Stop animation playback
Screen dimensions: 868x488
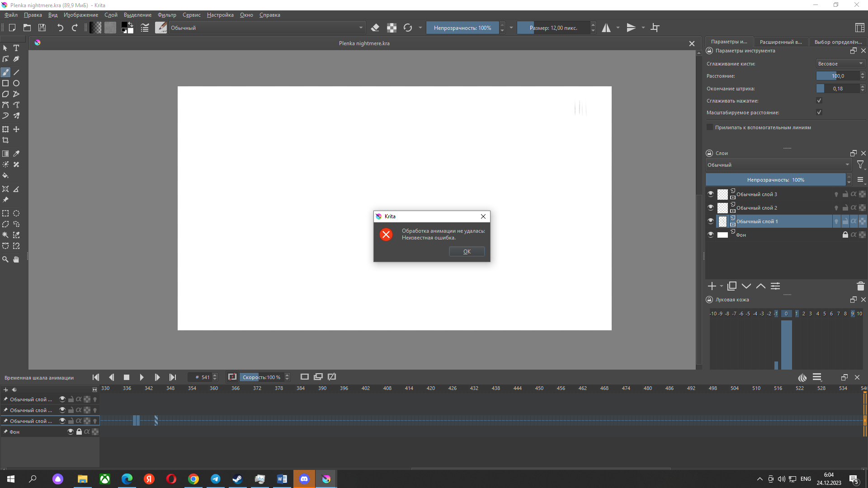pyautogui.click(x=127, y=377)
